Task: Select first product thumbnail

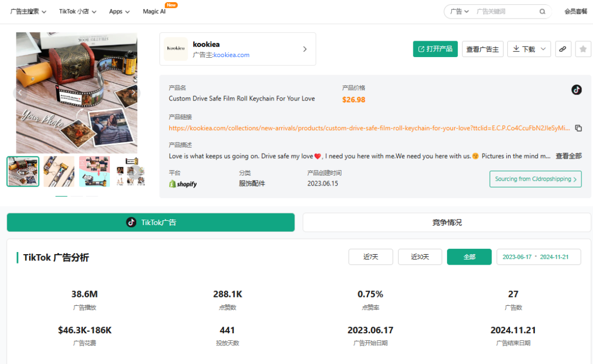Action: pos(23,171)
